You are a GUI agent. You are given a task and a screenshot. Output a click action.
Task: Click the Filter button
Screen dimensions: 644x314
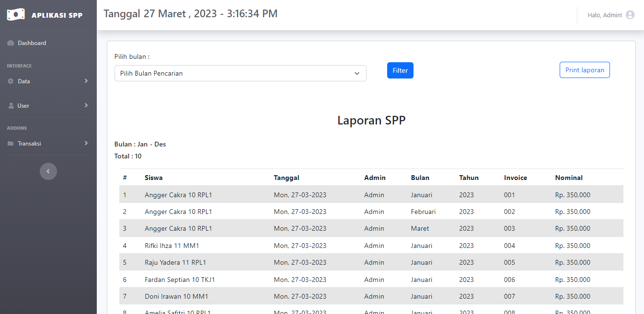(x=400, y=70)
